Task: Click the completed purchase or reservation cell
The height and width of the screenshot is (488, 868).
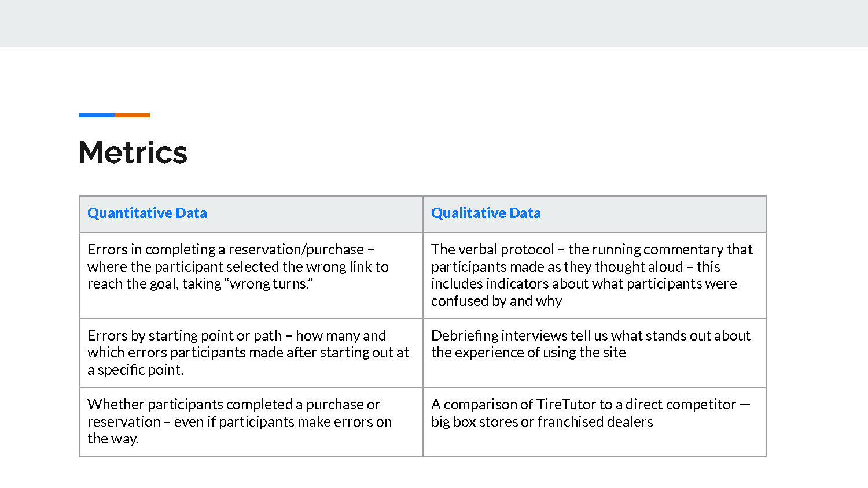Action: click(251, 422)
